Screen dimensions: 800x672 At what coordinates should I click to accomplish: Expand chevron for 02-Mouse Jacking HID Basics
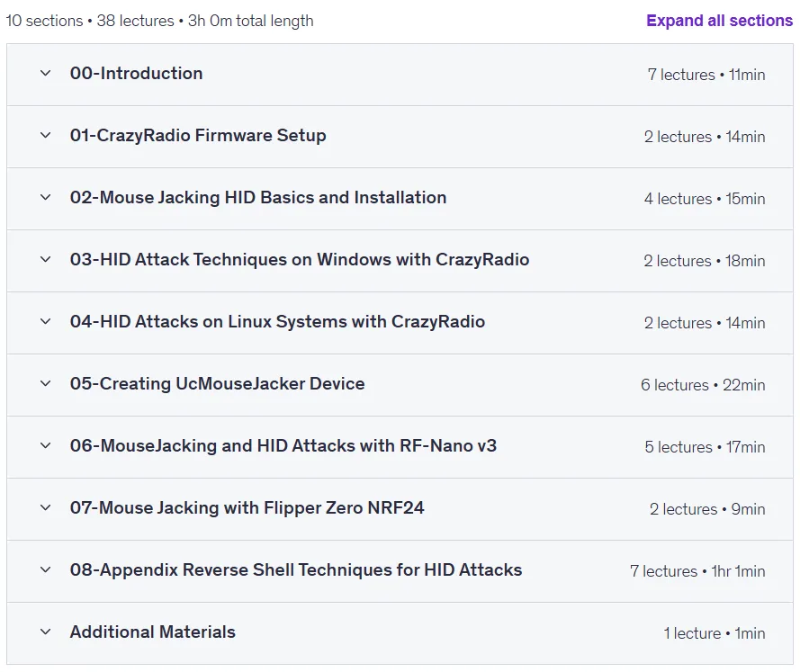[x=45, y=197]
